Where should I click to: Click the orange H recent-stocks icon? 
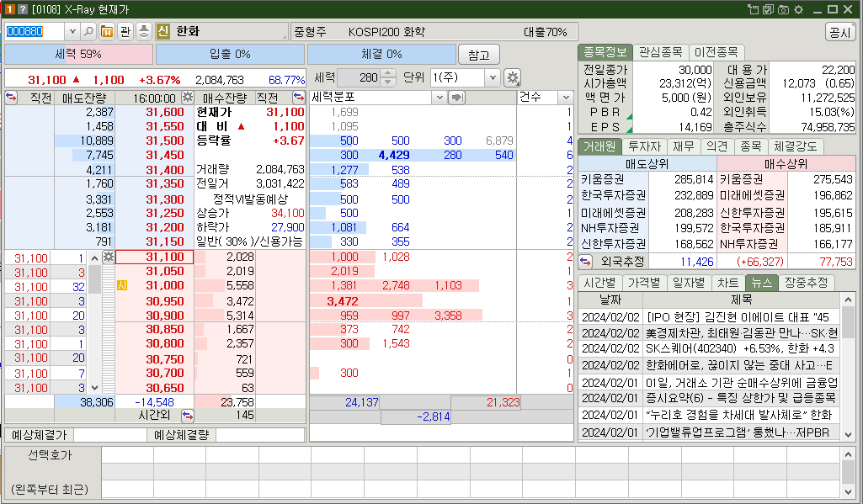pyautogui.click(x=106, y=32)
